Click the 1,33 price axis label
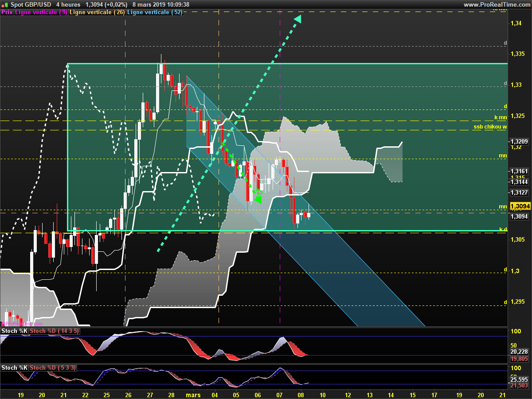 516,85
